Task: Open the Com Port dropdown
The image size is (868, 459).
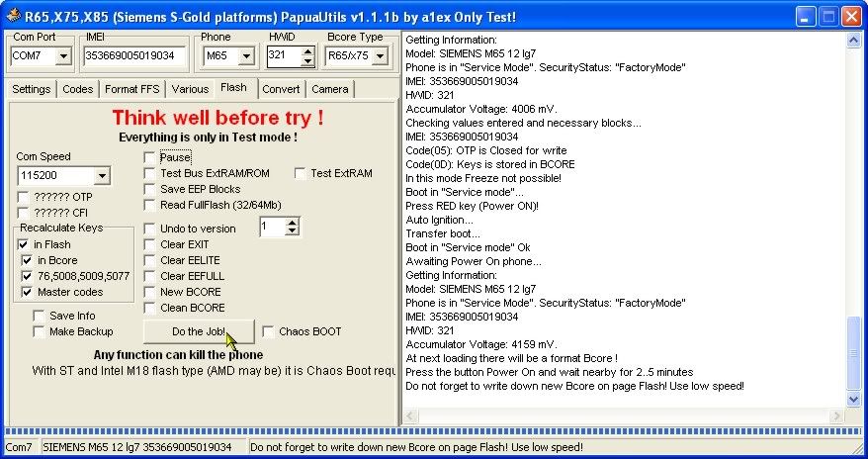Action: point(63,56)
